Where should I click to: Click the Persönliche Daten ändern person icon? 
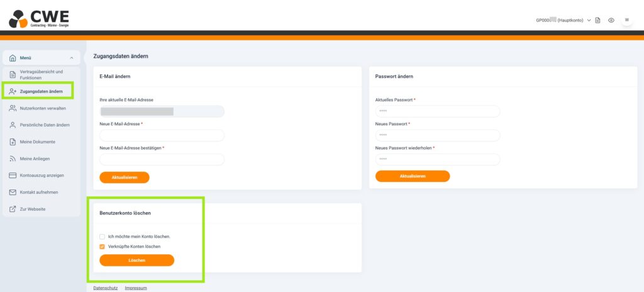13,125
